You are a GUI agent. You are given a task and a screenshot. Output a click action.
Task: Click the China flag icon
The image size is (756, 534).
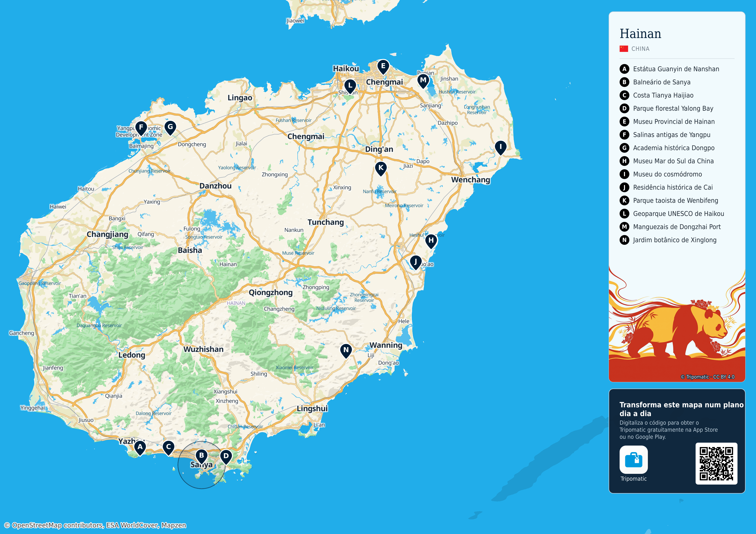coord(624,49)
